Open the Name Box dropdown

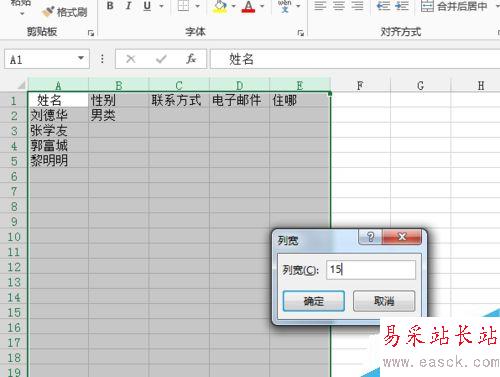tap(81, 58)
